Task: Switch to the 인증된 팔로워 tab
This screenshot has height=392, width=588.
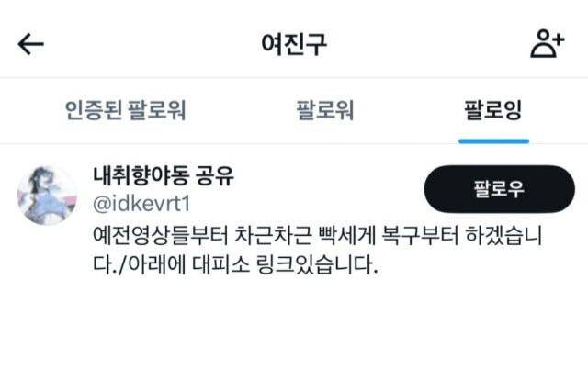Action: [125, 110]
